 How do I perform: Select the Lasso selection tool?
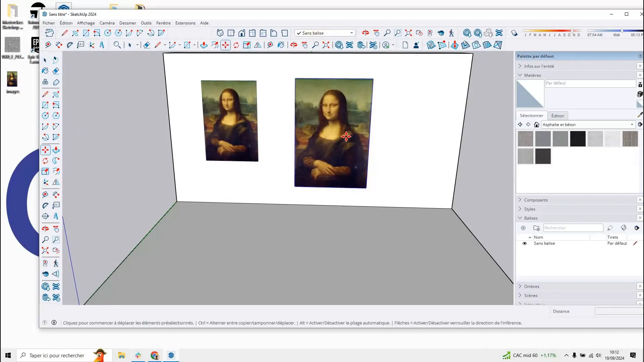[56, 60]
